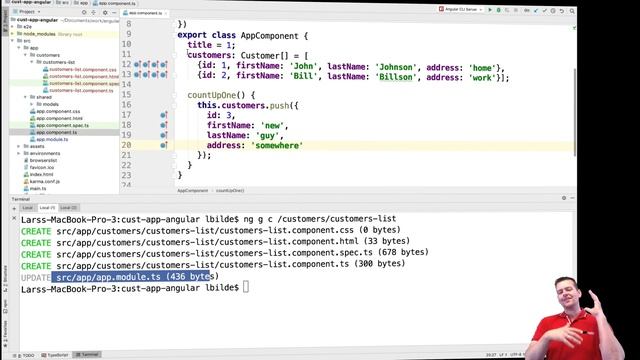Image resolution: width=640 pixels, height=360 pixels.
Task: Start debugging with the green bug icon
Action: pyautogui.click(x=498, y=10)
